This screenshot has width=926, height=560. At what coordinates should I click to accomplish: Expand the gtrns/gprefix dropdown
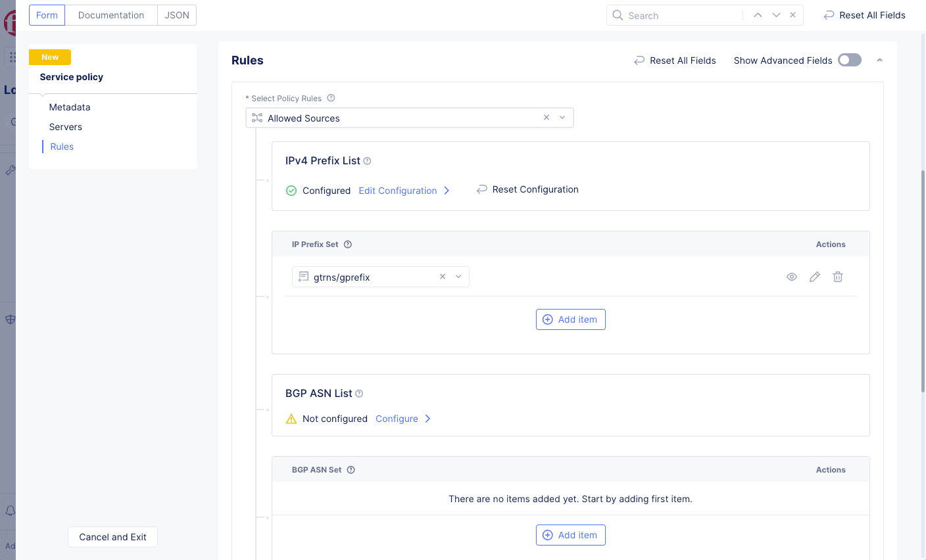[x=458, y=277]
